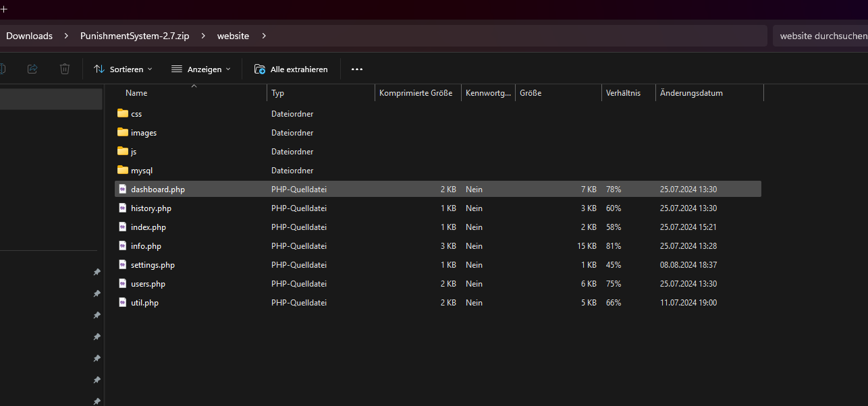Click the 7 KB size of dashboard.php

589,190
